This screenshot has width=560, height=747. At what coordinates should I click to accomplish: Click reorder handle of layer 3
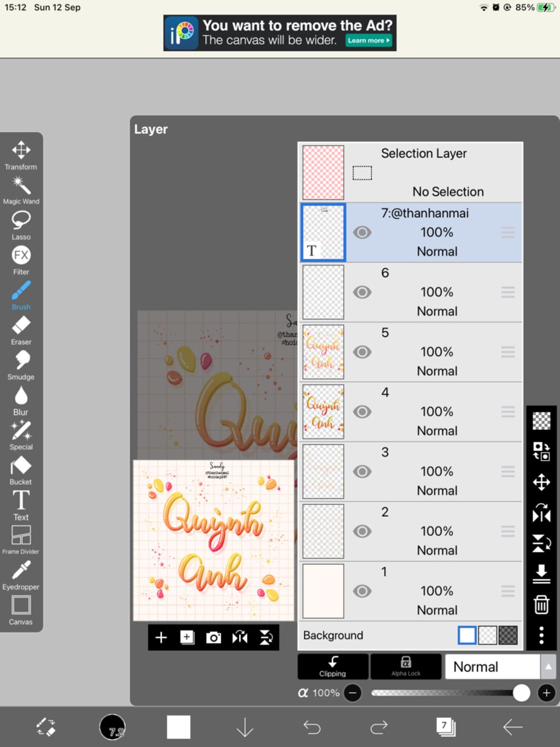pos(508,471)
